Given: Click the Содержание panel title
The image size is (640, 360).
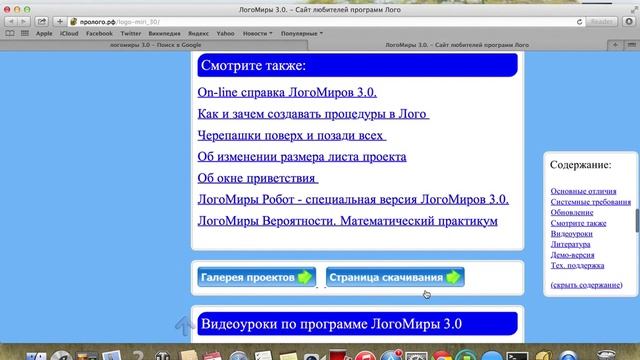Looking at the screenshot, I should click(580, 164).
